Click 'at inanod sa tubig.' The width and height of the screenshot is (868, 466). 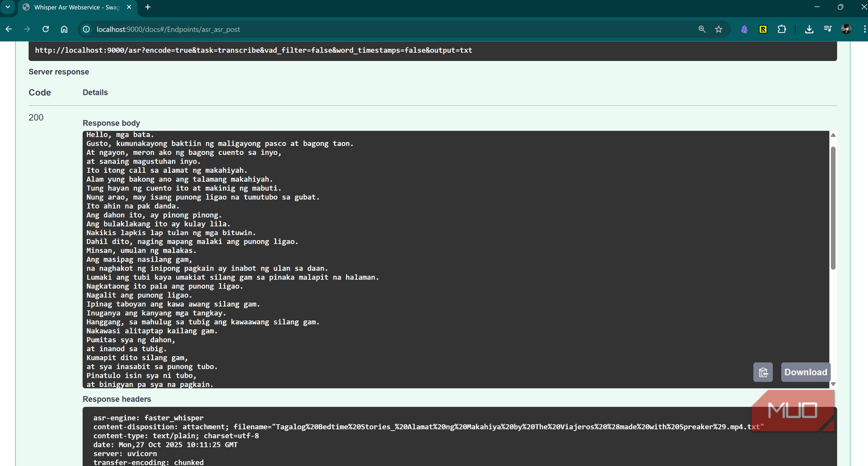point(127,349)
